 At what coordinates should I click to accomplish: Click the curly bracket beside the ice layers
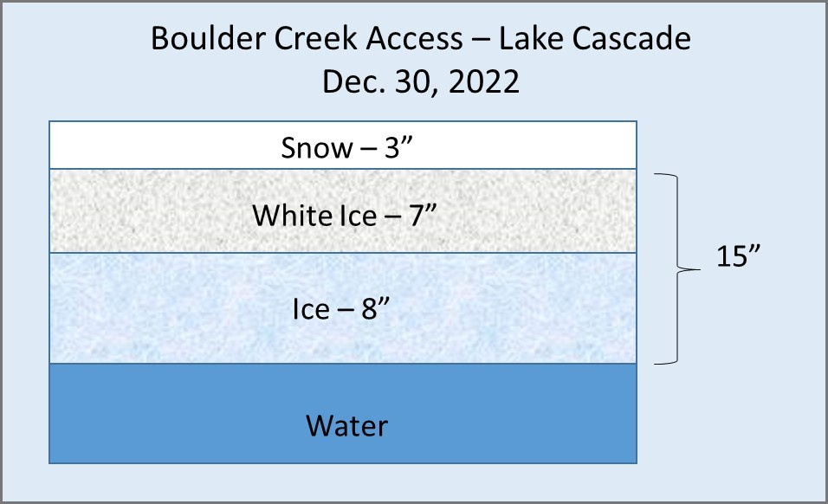coord(677,269)
